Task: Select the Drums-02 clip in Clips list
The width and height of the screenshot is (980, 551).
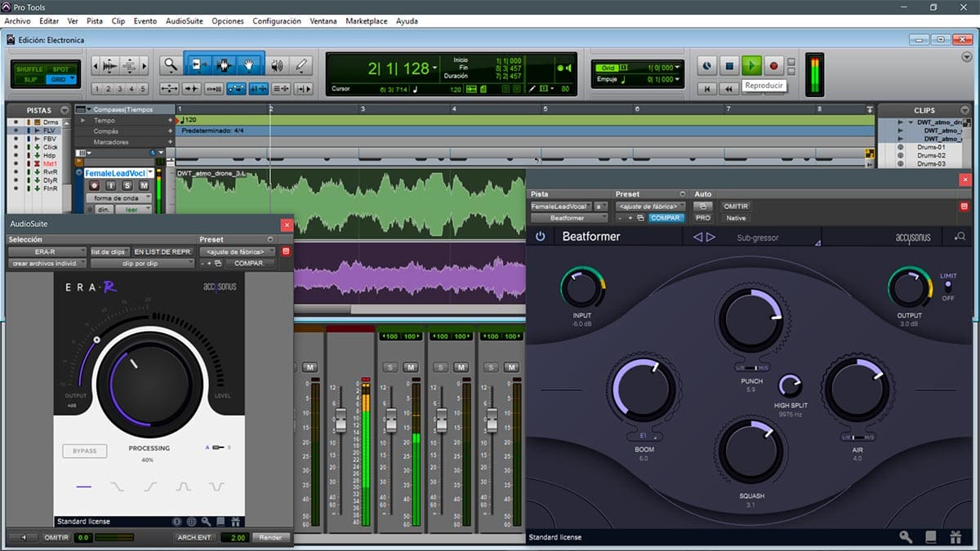Action: click(x=931, y=155)
